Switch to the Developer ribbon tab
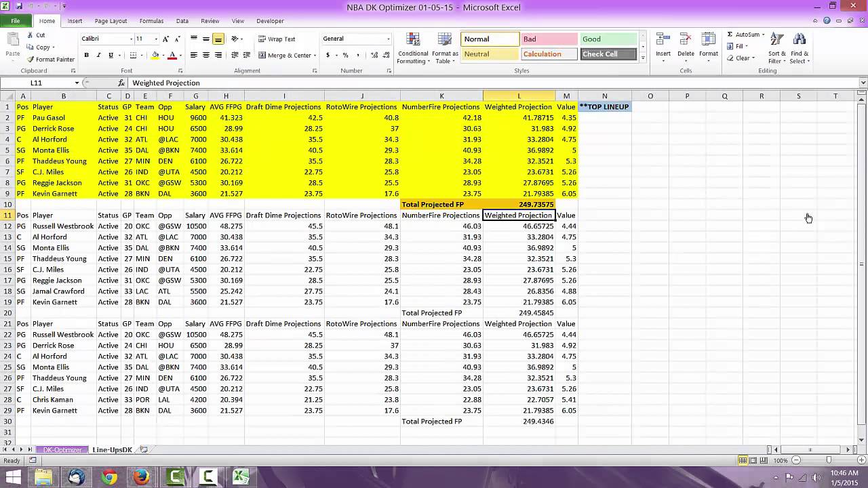Viewport: 868px width, 488px height. click(x=270, y=21)
